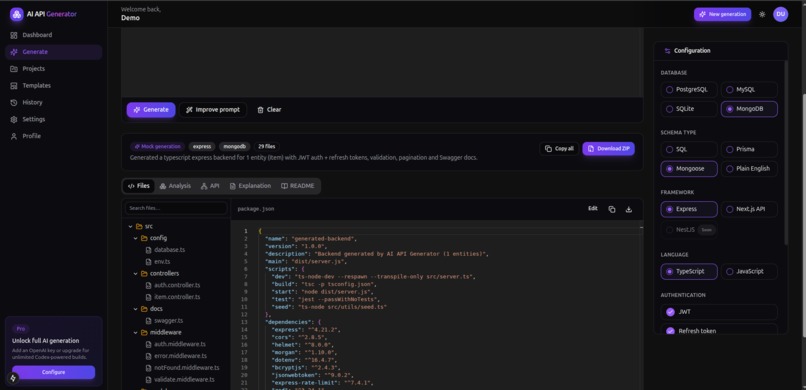Click the purple Generate button
Screen dimensions: 806x390
(151, 109)
